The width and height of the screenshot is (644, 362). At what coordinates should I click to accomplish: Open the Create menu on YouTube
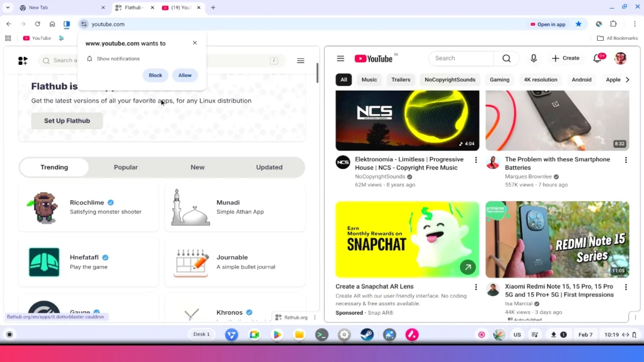[566, 58]
